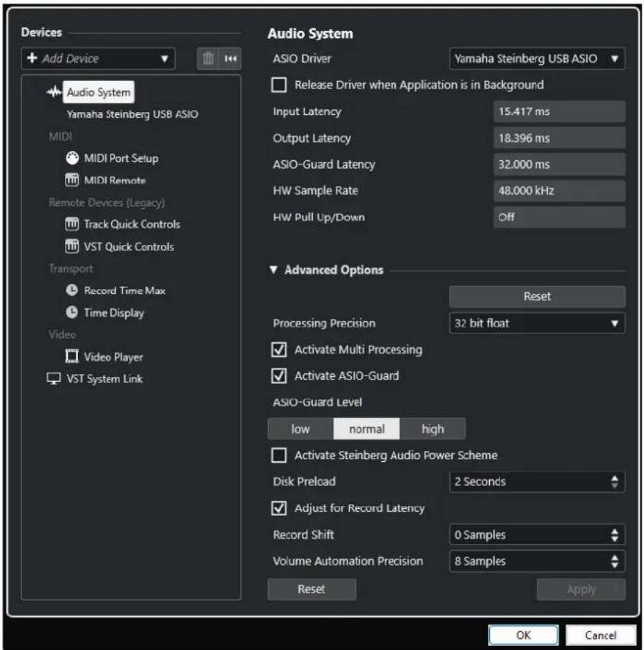This screenshot has height=650, width=644.
Task: Click the Apply button
Action: pyautogui.click(x=581, y=589)
